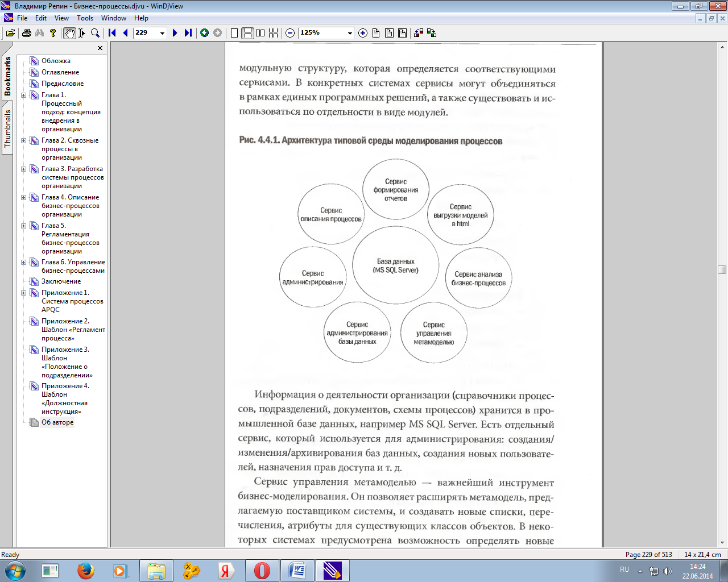728x582 pixels.
Task: Click the fit width icon
Action: 403,33
